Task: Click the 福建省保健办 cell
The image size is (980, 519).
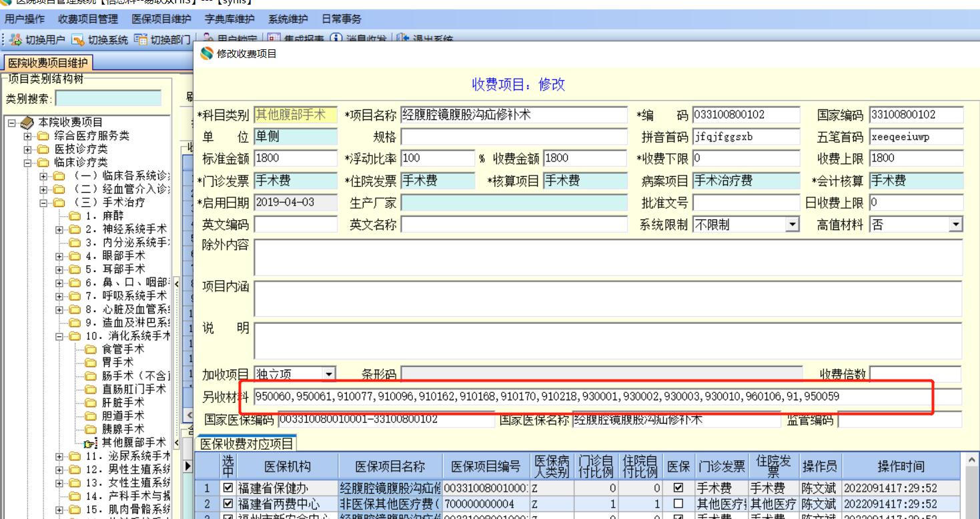Action: pos(288,488)
